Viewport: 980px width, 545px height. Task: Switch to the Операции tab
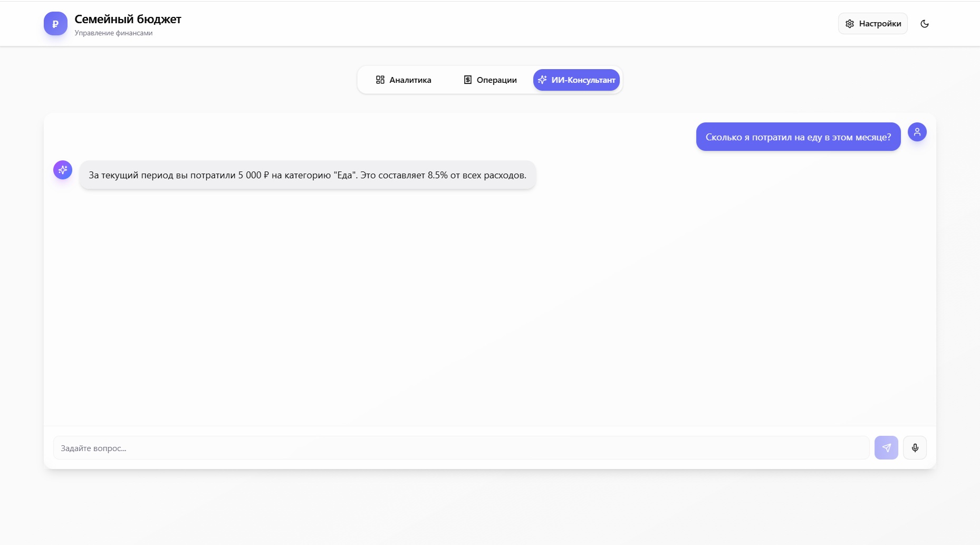(x=490, y=80)
